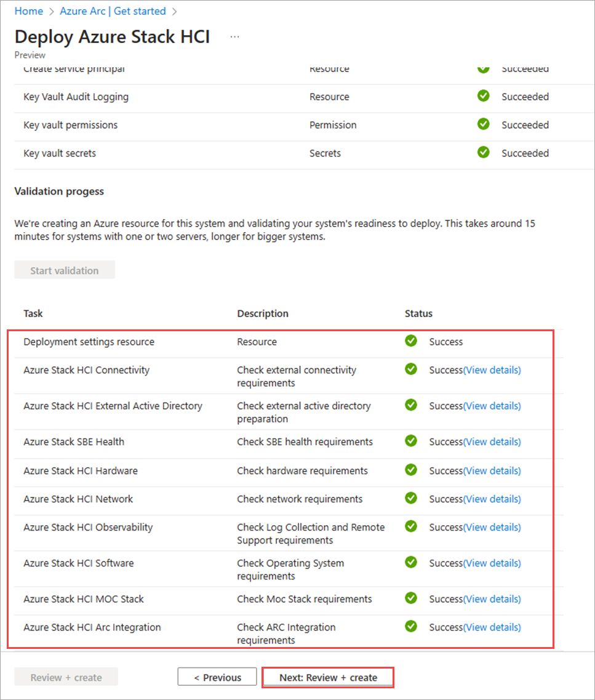Click the success icon for Azure Stack HCI Observability
Screen dimensions: 595x700
click(x=411, y=526)
